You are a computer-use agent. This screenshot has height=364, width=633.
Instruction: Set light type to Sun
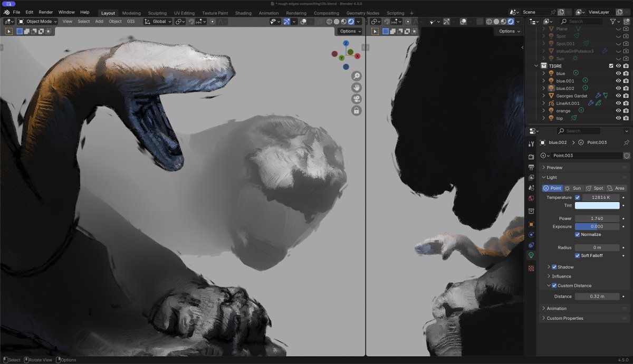[x=573, y=188]
